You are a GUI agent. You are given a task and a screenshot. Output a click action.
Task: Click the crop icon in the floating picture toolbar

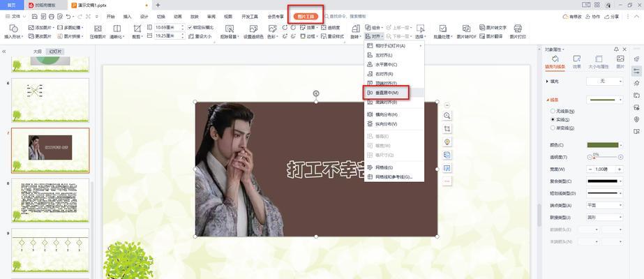coord(447,129)
